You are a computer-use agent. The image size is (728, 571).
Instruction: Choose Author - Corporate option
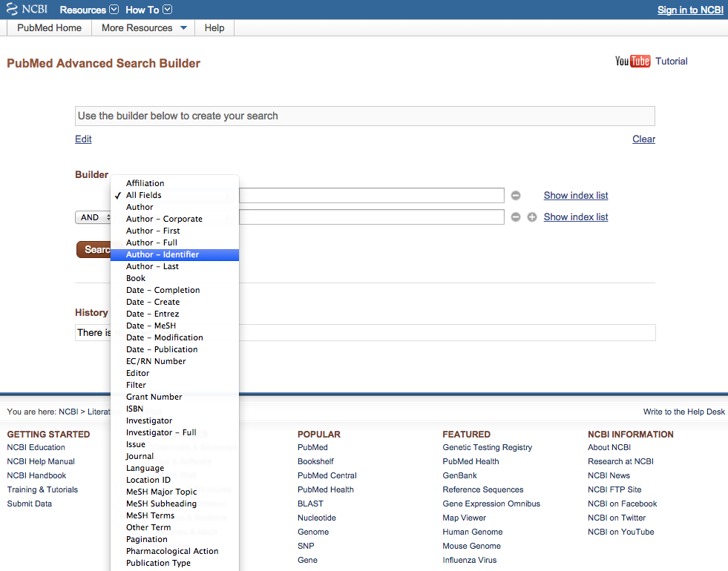(174, 219)
